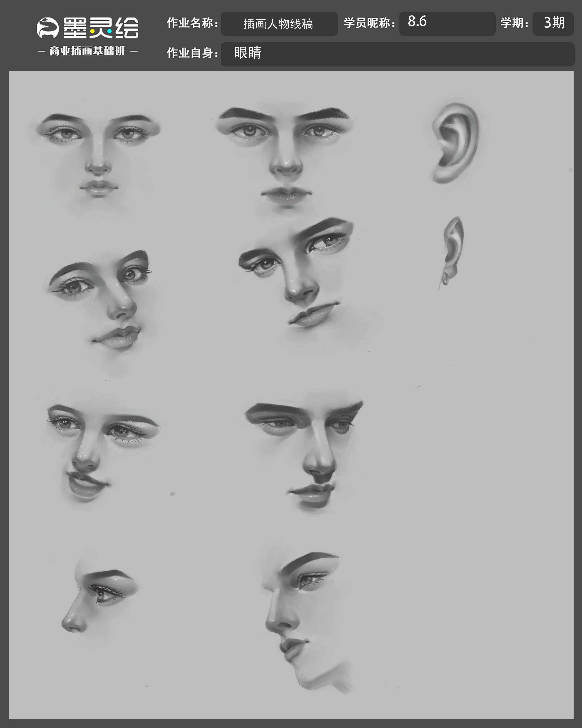Click the student nickname field showing 8.6

pyautogui.click(x=447, y=24)
